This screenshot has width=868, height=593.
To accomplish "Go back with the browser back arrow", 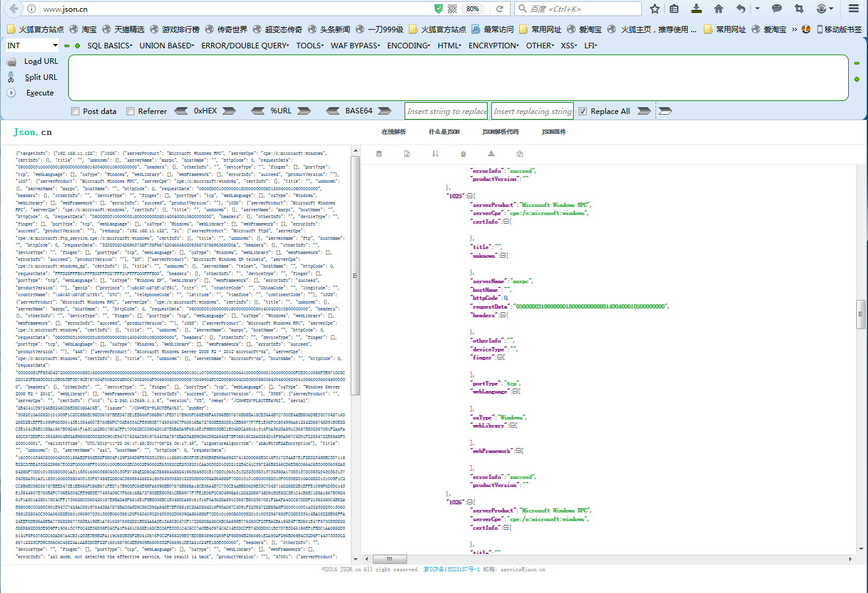I will pos(12,9).
